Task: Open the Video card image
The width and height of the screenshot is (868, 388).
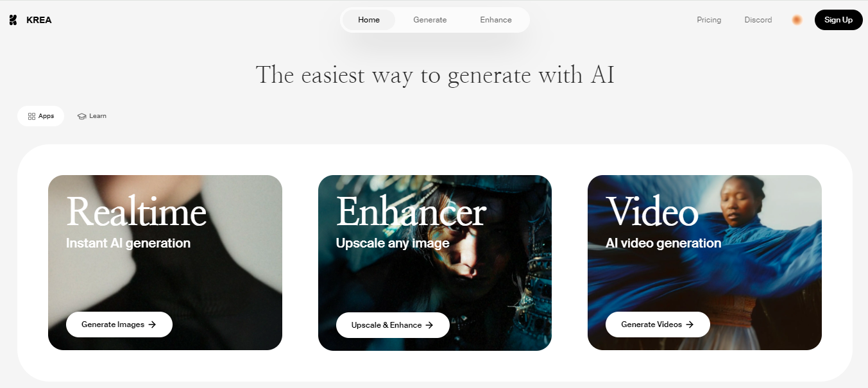Action: [704, 263]
